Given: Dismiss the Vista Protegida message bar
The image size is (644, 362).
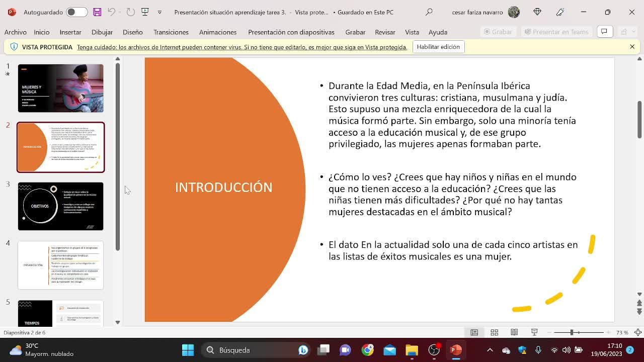Looking at the screenshot, I should 632,47.
